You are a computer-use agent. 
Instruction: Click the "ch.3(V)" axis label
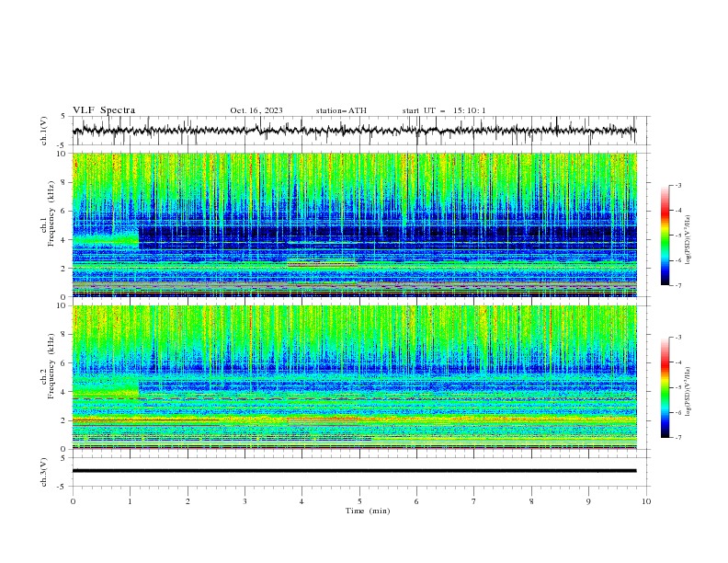coord(44,472)
